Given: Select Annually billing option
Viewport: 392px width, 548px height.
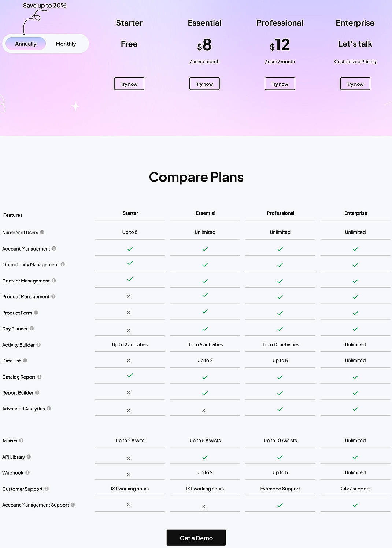Looking at the screenshot, I should click(x=25, y=44).
